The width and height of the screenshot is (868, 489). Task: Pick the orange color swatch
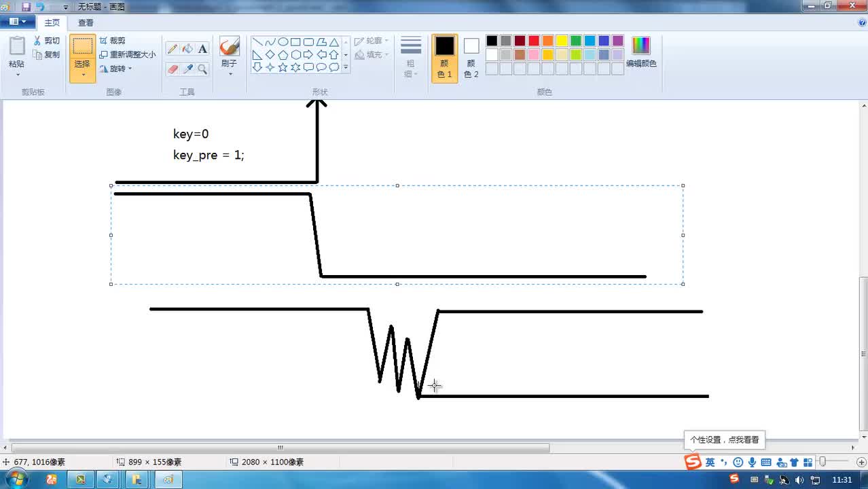(548, 41)
